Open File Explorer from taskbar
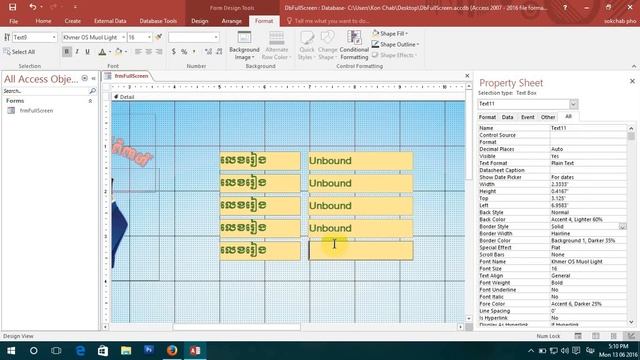Screen dimensions: 640x360 tap(126, 351)
